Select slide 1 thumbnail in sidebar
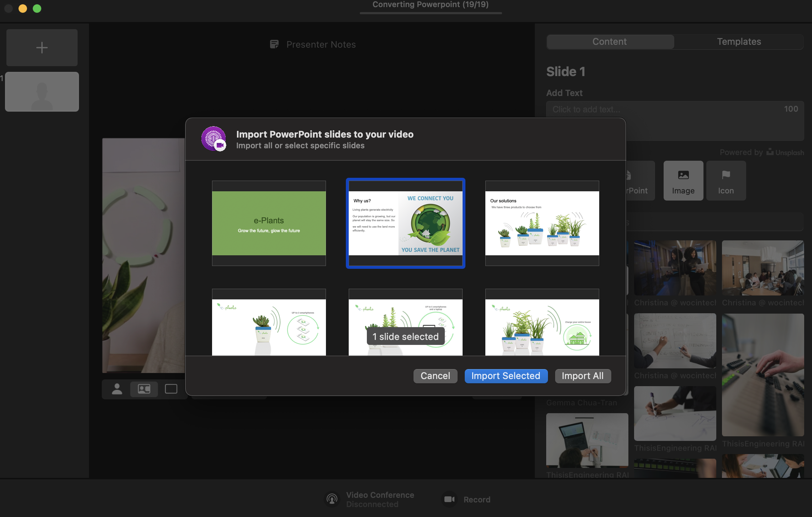This screenshot has height=517, width=812. [42, 92]
